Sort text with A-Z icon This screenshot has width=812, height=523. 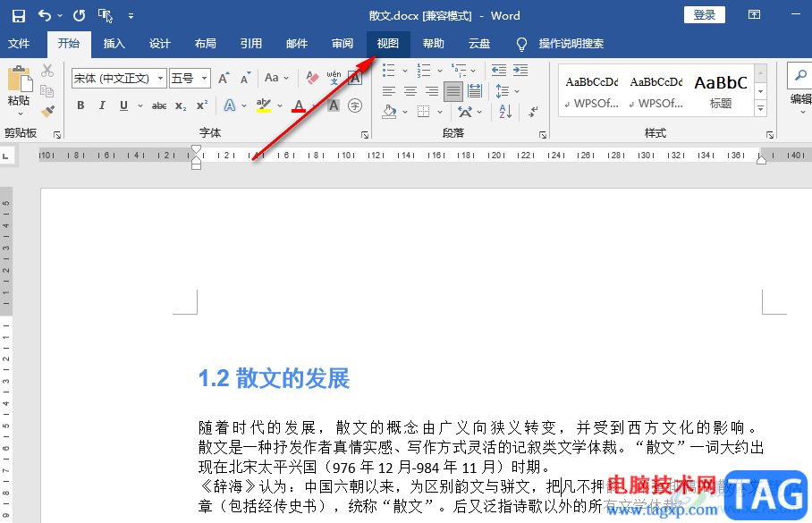(505, 112)
